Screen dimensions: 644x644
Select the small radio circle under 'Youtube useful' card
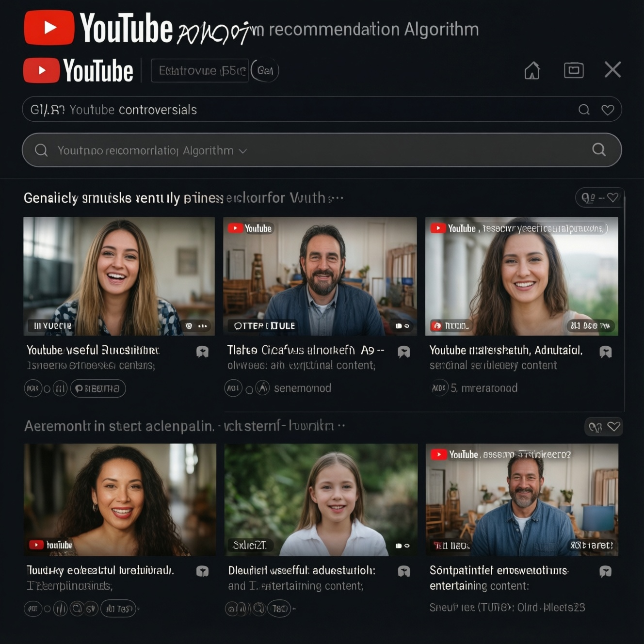(47, 389)
